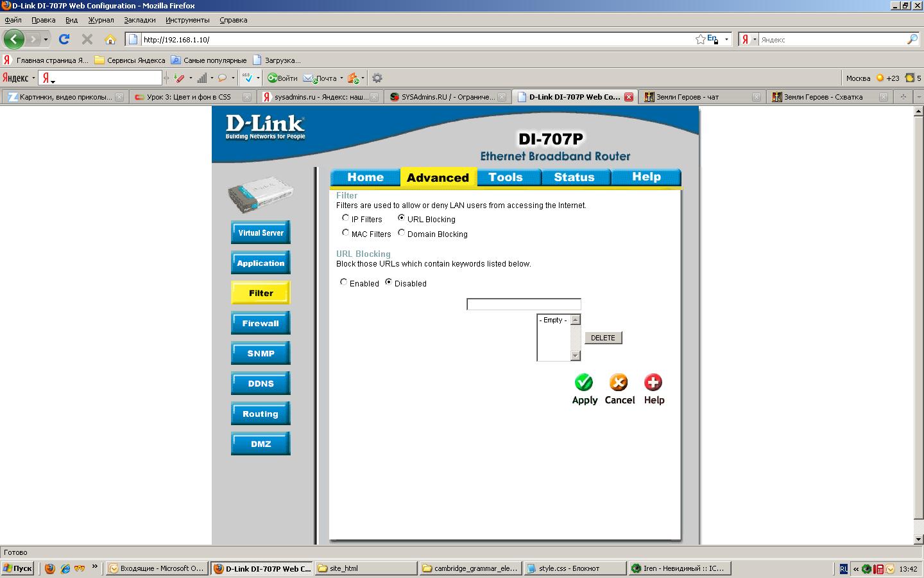Open search engine selector dropdown
924x578 pixels.
click(x=755, y=39)
